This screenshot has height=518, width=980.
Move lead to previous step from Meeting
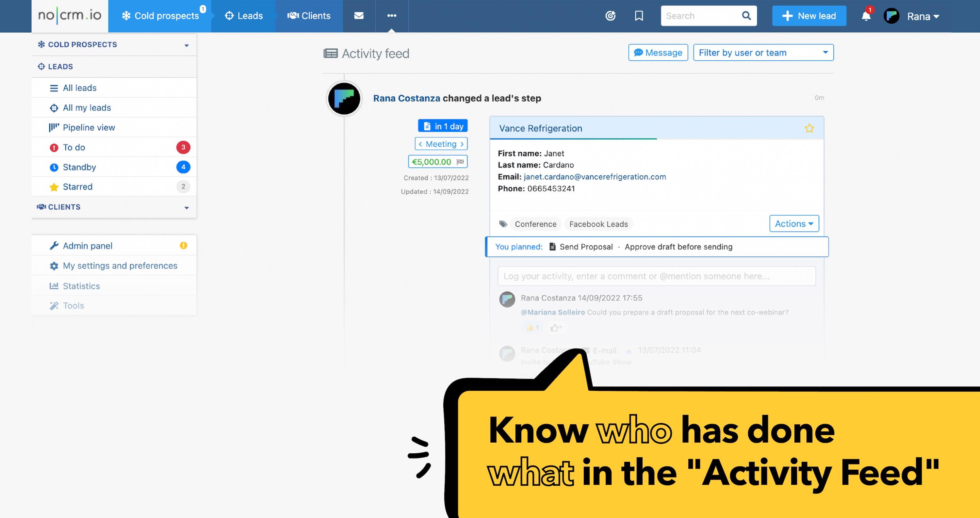click(x=420, y=144)
